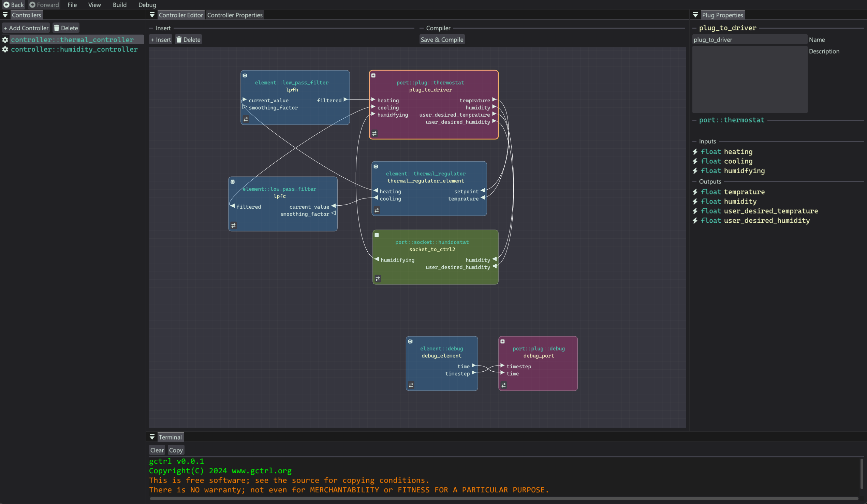Collapse the Compiler section header
867x504 pixels.
point(438,28)
